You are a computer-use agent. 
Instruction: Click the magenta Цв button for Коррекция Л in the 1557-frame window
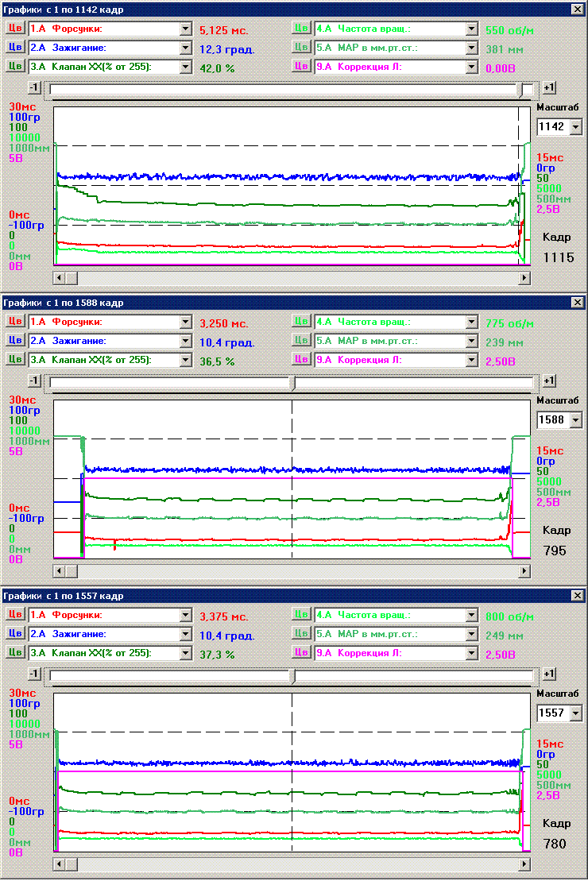point(301,653)
